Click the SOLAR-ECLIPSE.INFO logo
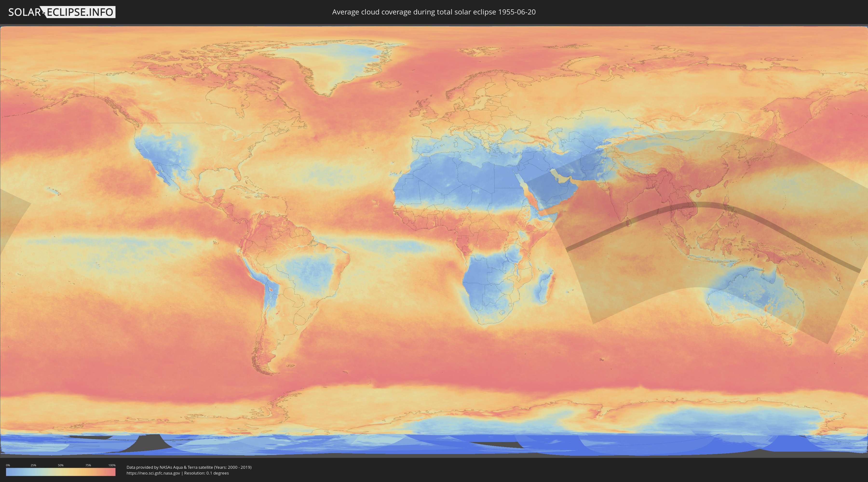 (x=62, y=12)
